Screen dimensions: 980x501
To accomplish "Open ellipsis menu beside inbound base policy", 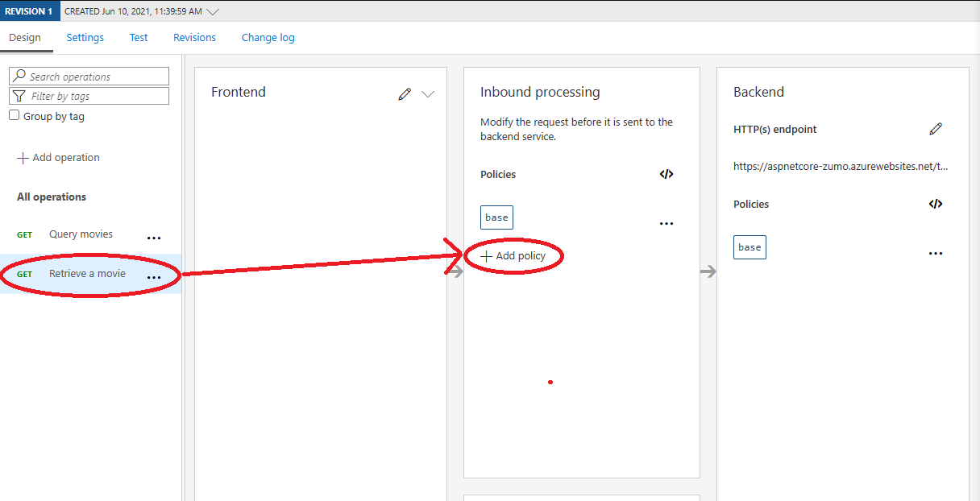I will click(666, 224).
